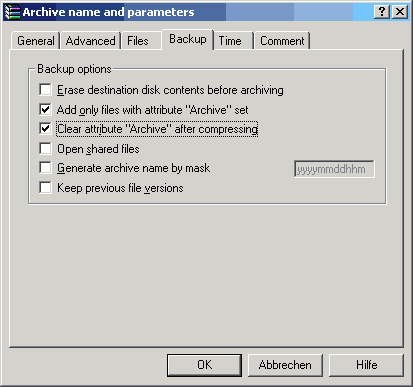
Task: Open help with Hilfe button
Action: tap(367, 365)
